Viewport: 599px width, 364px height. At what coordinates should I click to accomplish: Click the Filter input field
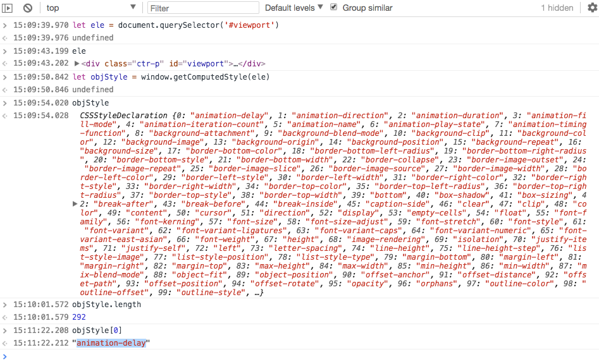pos(203,8)
